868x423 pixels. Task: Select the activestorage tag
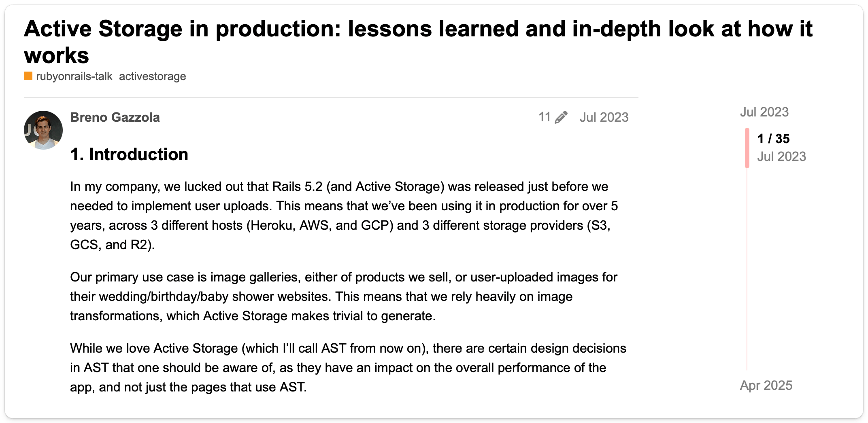pos(152,76)
